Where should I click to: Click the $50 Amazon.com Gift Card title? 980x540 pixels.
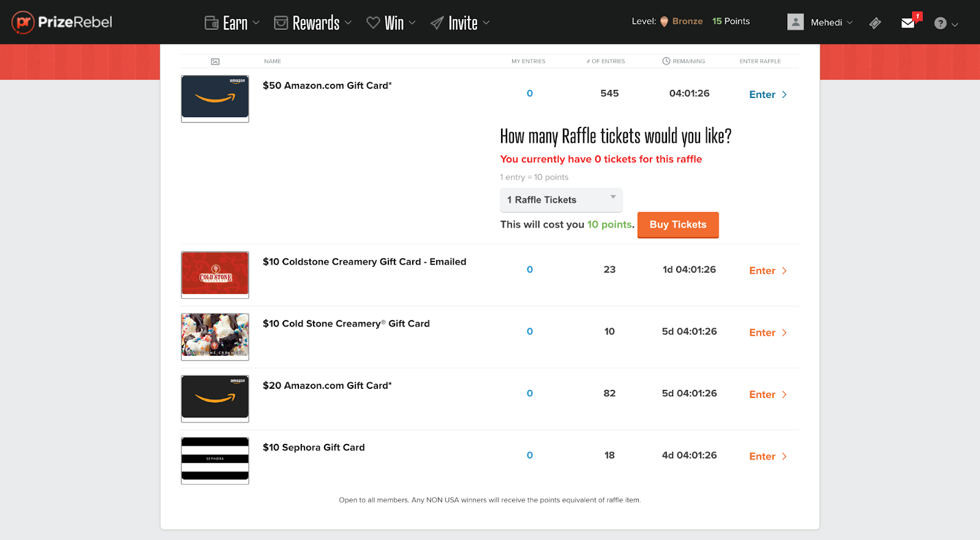[x=327, y=86]
